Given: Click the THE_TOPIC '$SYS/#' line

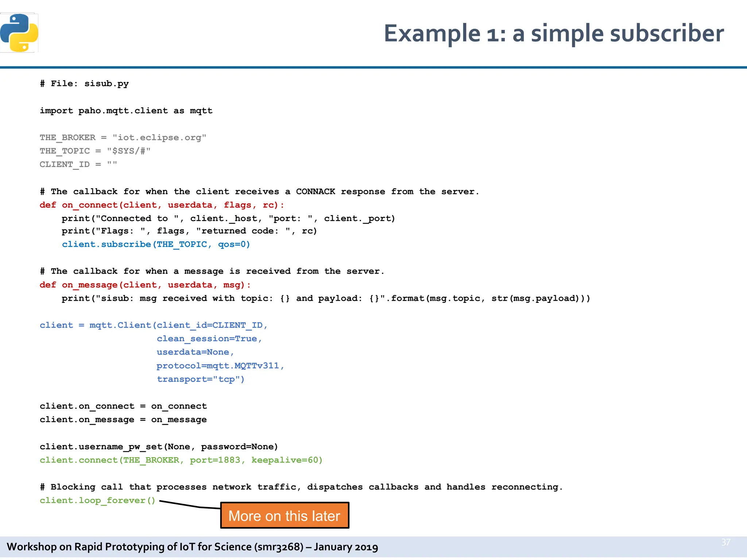Looking at the screenshot, I should pos(95,151).
